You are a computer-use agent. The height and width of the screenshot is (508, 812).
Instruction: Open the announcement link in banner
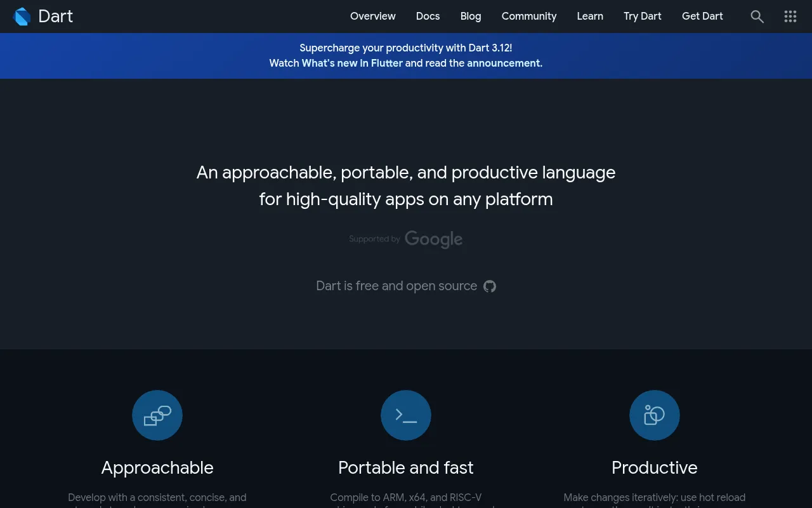(x=504, y=63)
